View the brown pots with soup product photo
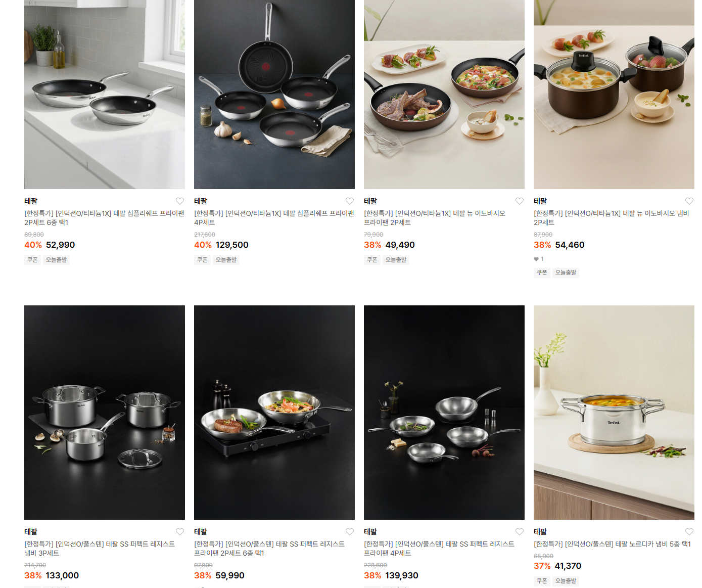This screenshot has height=588, width=702. 614,95
